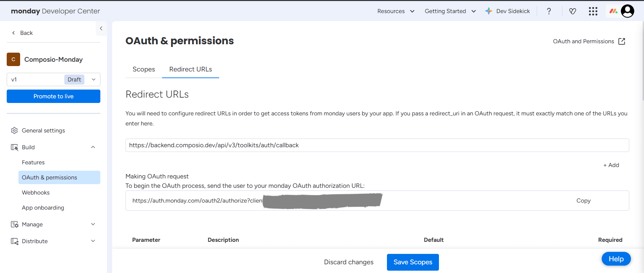Click the Build section icon
Viewport: 644px width, 273px height.
point(14,147)
